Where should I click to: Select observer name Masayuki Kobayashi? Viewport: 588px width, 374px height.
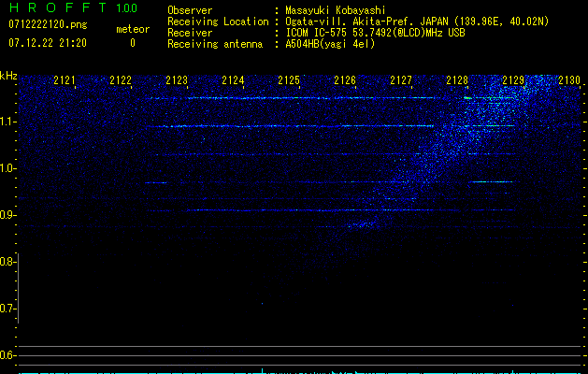pos(336,10)
